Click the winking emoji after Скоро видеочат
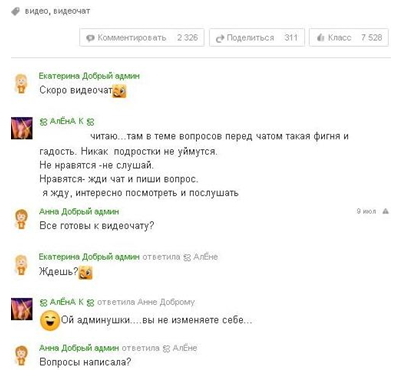 pyautogui.click(x=119, y=91)
